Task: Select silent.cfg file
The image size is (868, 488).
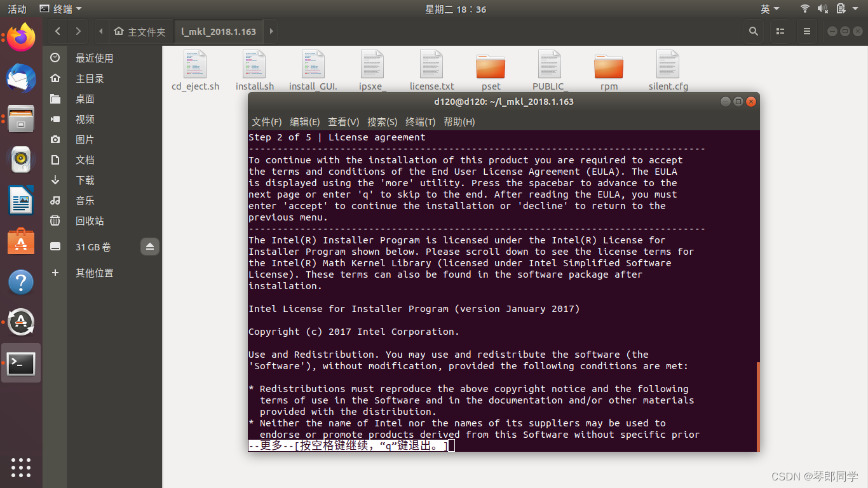Action: point(668,71)
